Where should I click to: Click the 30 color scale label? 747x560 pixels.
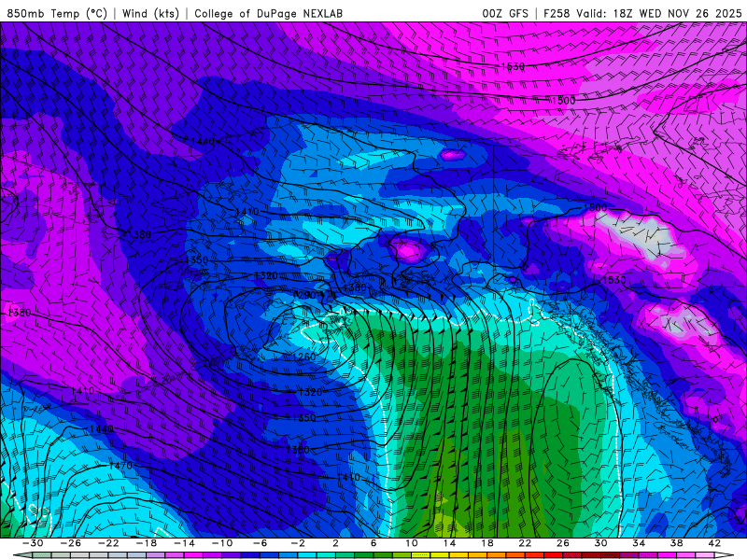(600, 543)
